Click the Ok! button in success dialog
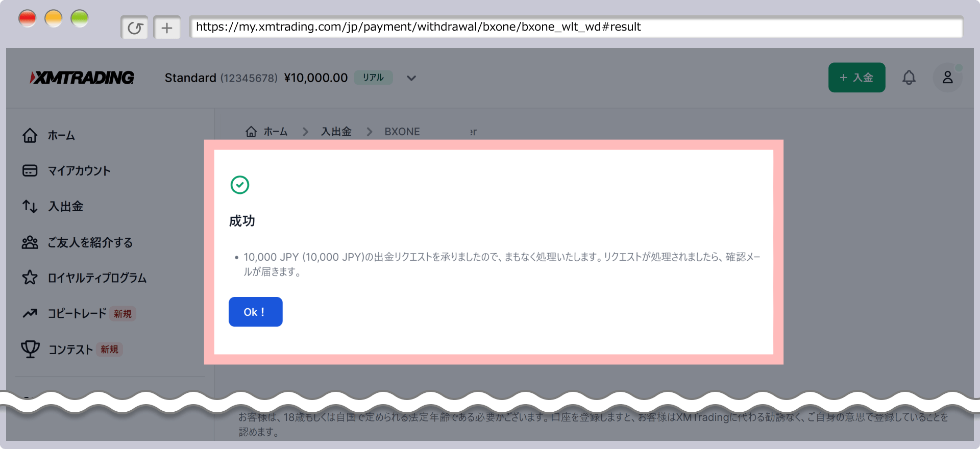The height and width of the screenshot is (449, 980). [x=255, y=312]
